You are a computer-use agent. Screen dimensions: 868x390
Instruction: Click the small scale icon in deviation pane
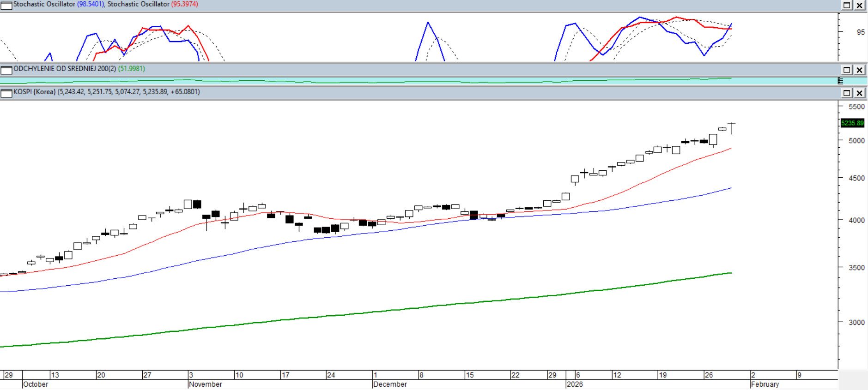(840, 81)
